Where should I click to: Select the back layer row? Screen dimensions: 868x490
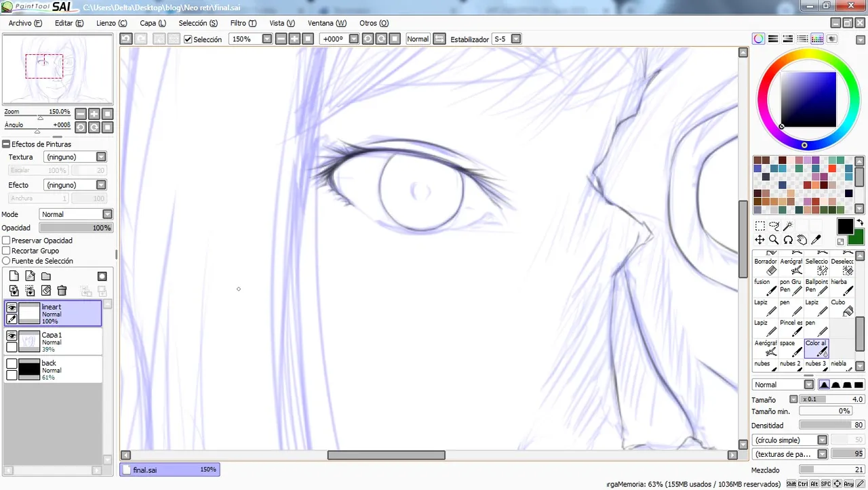[x=54, y=369]
